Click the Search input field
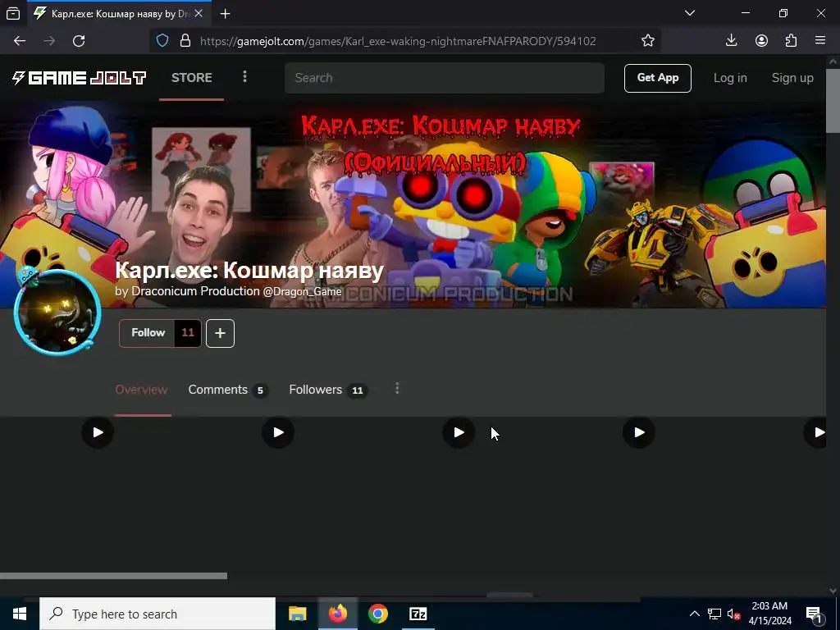Screen dimensions: 840x630 [445, 78]
